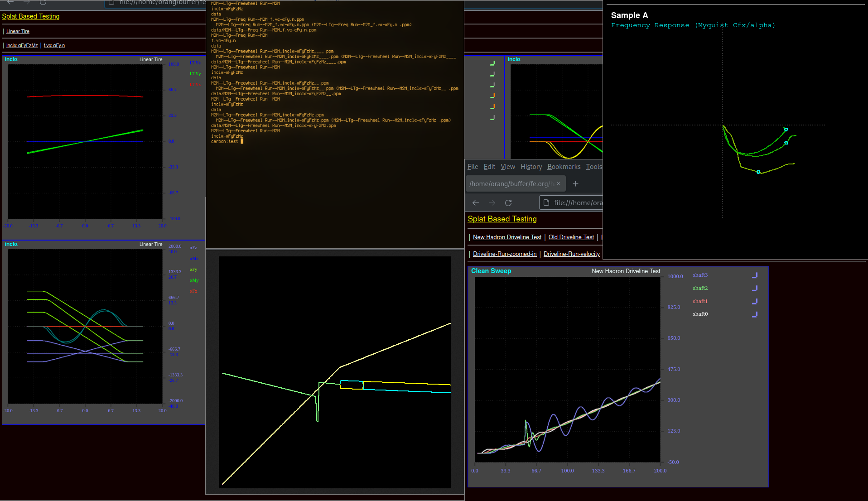Click the carbon:test terminal prompt line
This screenshot has width=868, height=501.
click(227, 142)
